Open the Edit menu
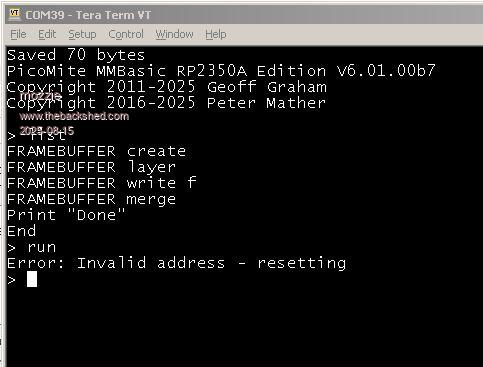 (x=47, y=34)
